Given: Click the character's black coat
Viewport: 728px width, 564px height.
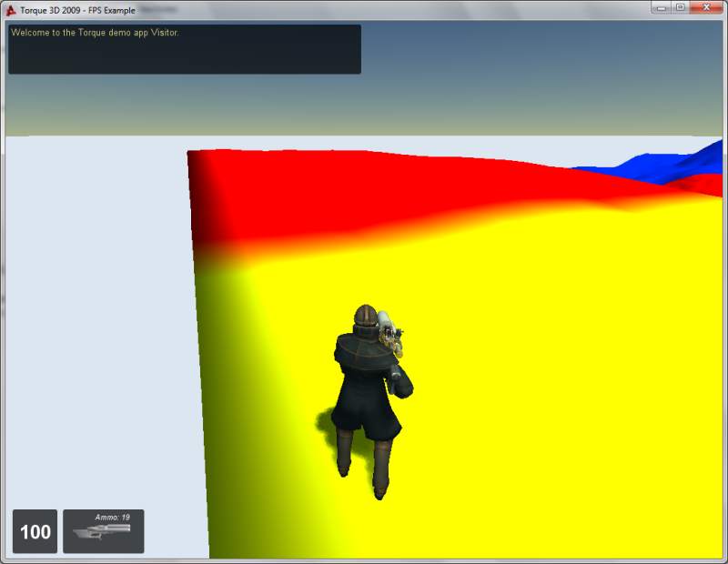Looking at the screenshot, I should click(x=364, y=382).
